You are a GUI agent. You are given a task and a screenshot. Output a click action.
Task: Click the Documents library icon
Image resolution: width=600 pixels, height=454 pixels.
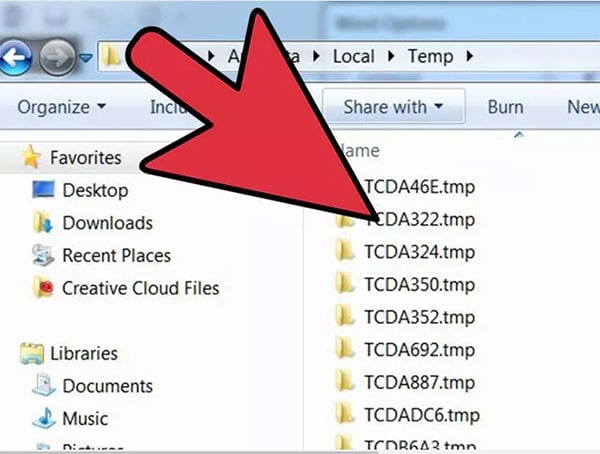tap(44, 385)
